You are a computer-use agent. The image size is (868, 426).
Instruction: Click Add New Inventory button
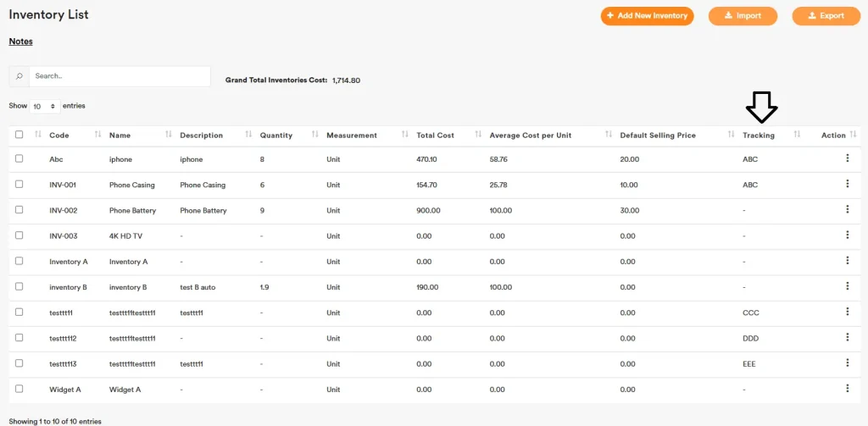click(x=647, y=16)
